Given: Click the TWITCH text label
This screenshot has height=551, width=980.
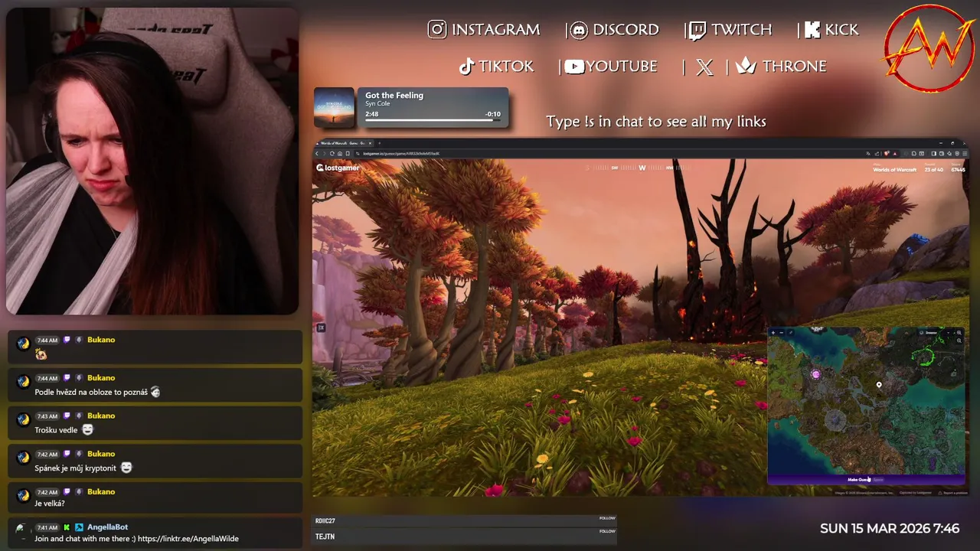Looking at the screenshot, I should pyautogui.click(x=741, y=30).
